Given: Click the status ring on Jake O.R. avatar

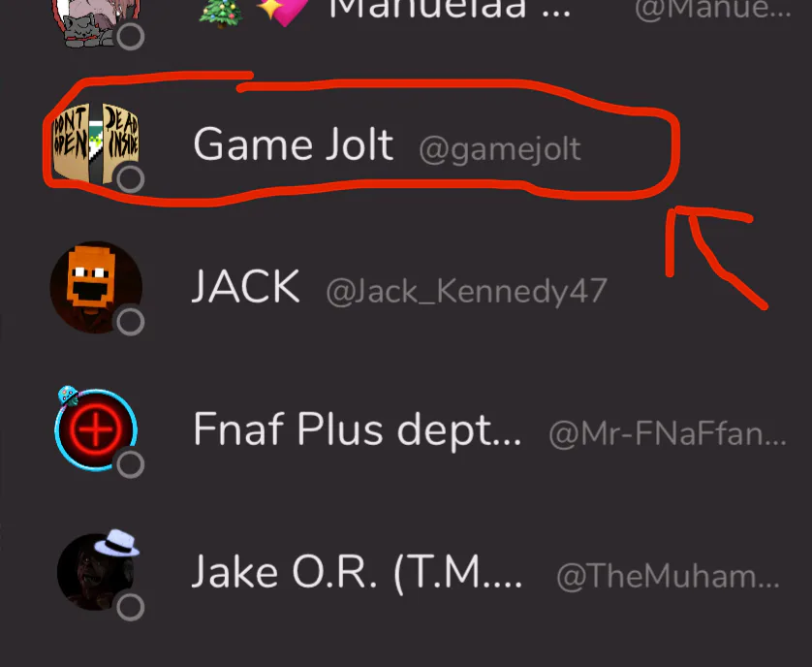Looking at the screenshot, I should 131,607.
